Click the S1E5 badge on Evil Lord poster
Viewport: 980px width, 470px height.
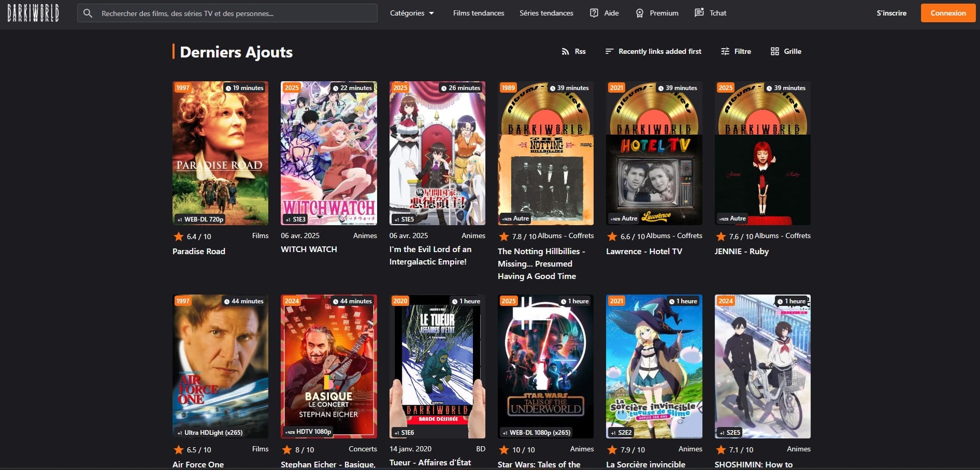point(404,219)
